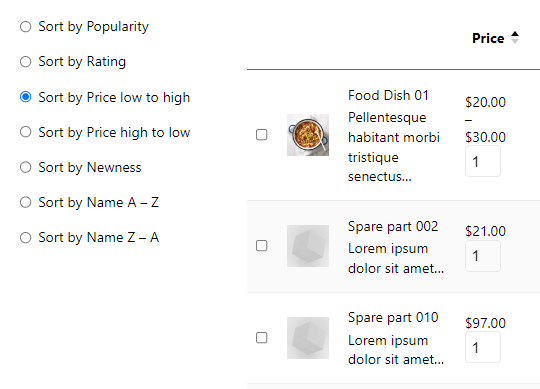Focus the quantity box for Spare part 002
540x389 pixels.
pos(483,256)
